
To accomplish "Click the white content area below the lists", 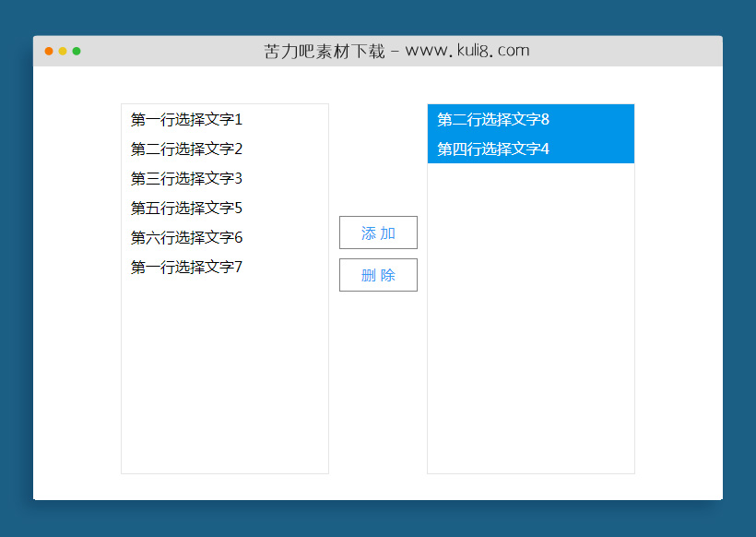I will pos(378,487).
